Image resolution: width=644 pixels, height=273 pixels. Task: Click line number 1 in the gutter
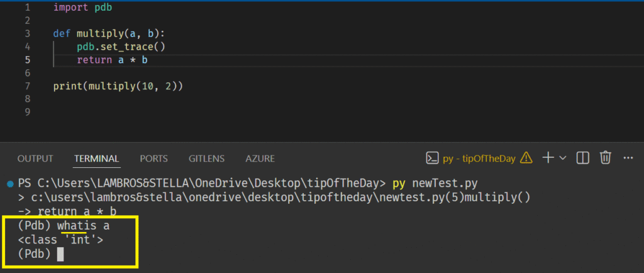click(27, 8)
